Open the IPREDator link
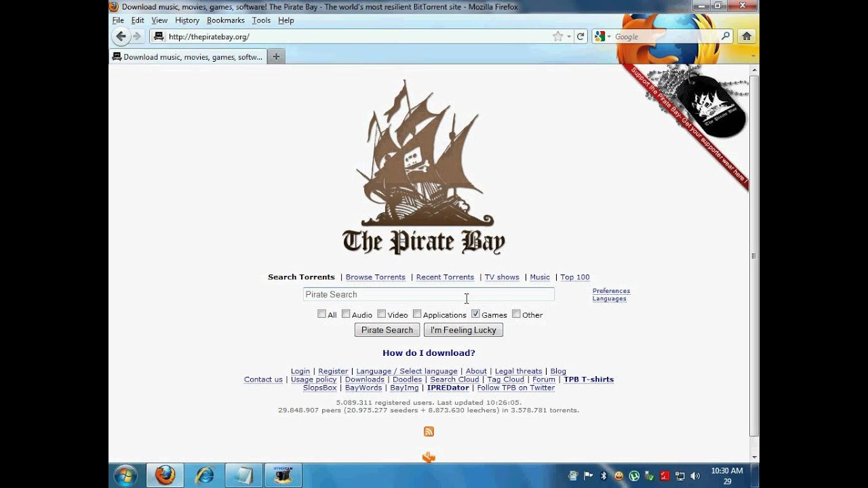The image size is (868, 488). 448,388
